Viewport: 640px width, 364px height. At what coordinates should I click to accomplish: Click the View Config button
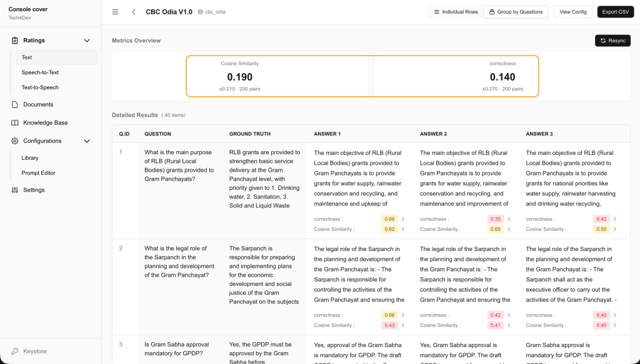[573, 12]
